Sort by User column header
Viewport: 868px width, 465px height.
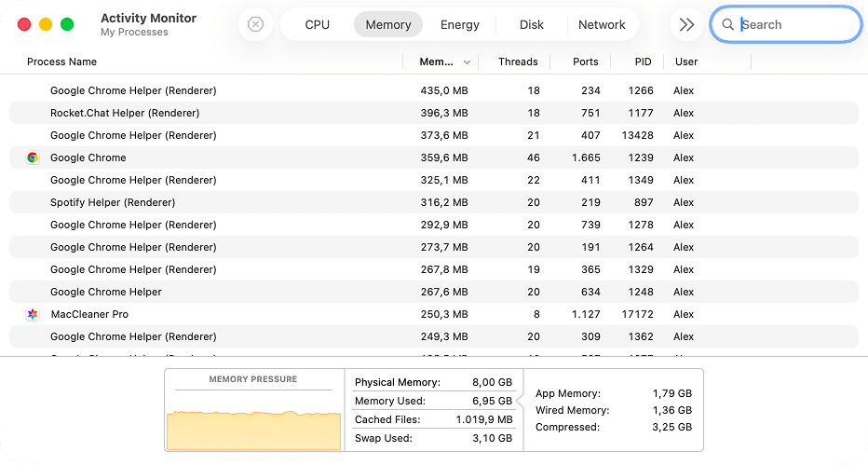tap(686, 62)
